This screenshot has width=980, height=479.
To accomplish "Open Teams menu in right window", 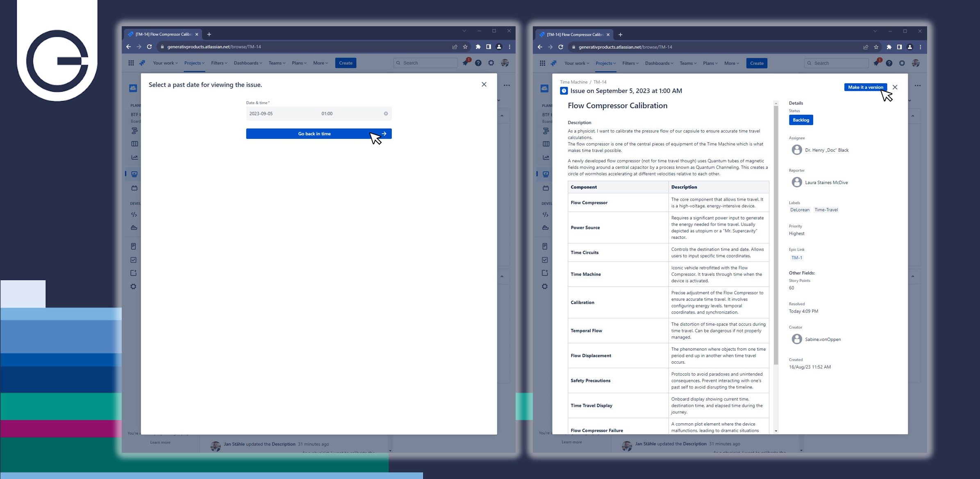I will click(688, 63).
